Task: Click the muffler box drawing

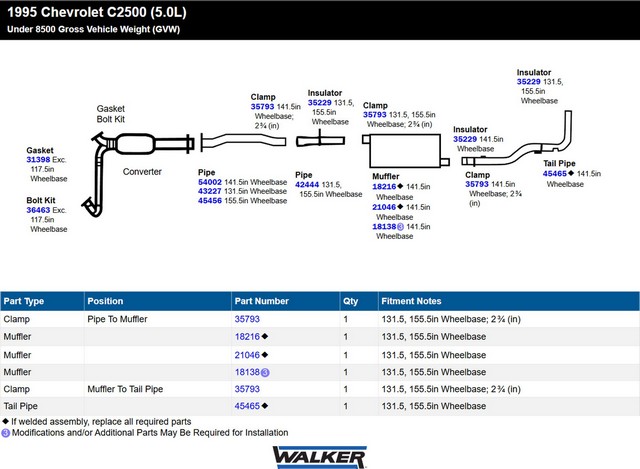Action: point(405,151)
